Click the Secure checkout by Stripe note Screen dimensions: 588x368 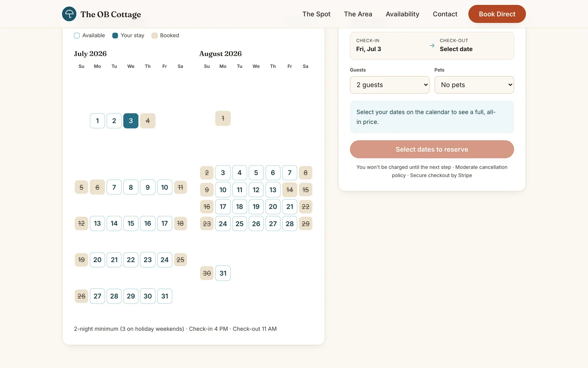point(441,175)
